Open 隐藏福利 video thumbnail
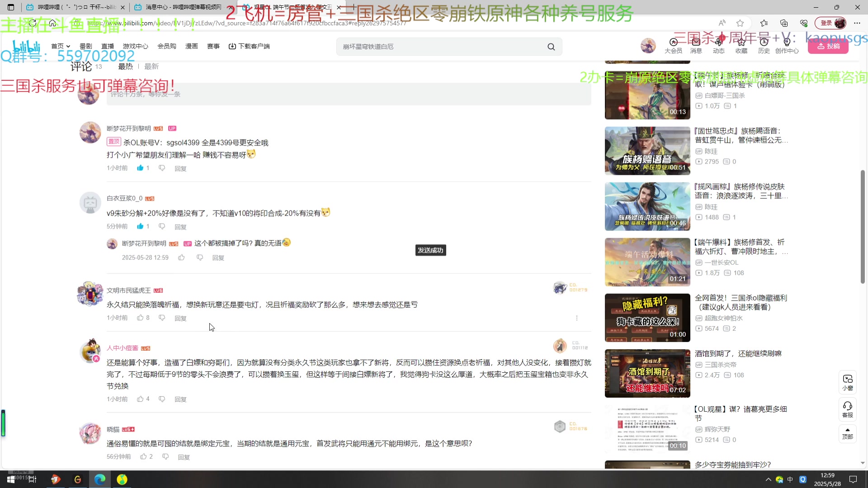 pos(647,318)
